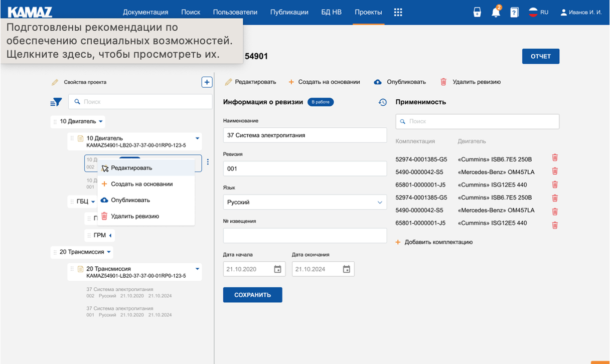
Task: Expand the ГРМ tree node
Action: tap(110, 235)
